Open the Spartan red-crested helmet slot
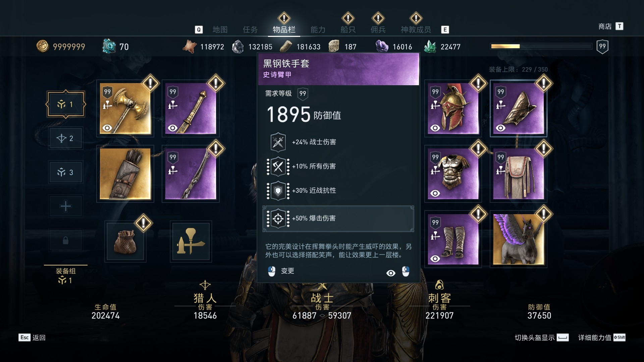 (453, 108)
